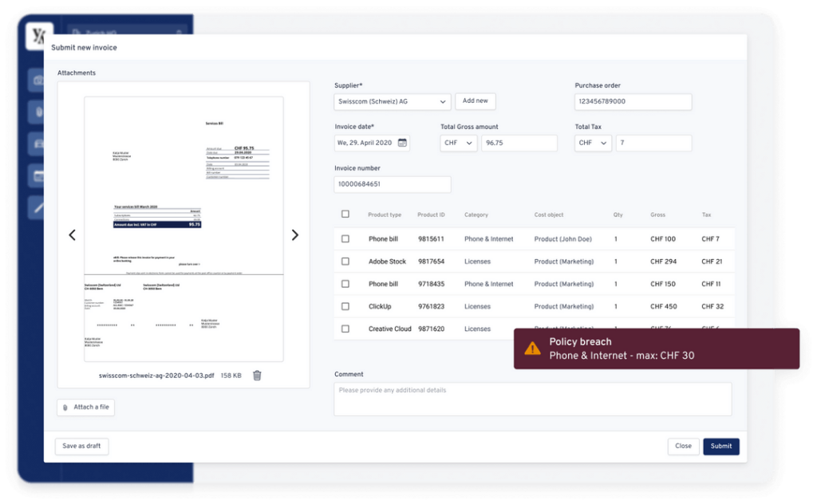Click the Product type column header
Image resolution: width=817 pixels, height=504 pixels.
pos(385,215)
